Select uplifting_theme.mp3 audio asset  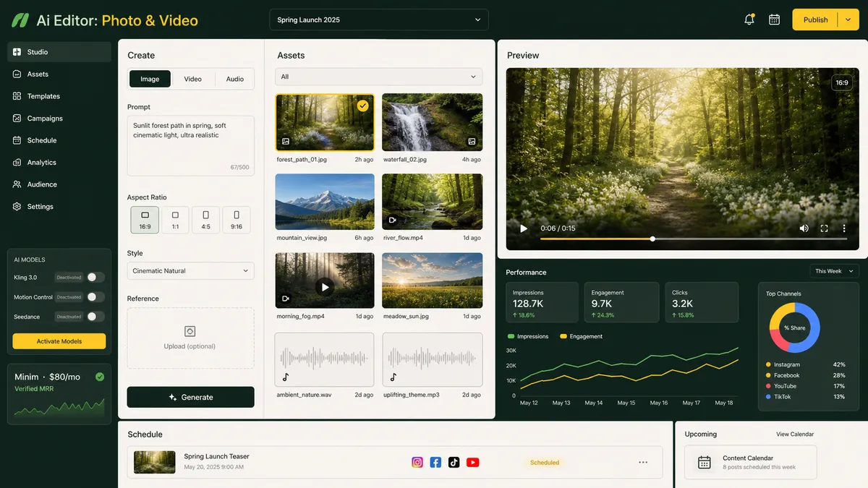432,359
